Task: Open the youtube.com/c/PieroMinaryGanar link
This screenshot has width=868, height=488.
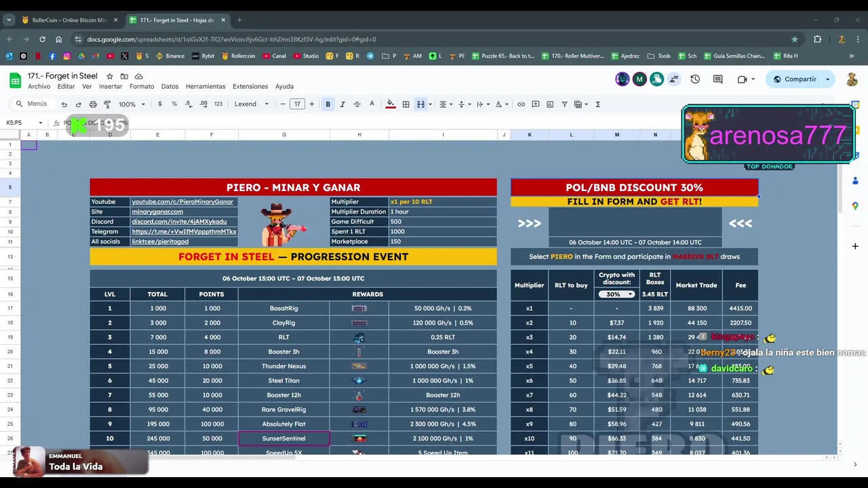Action: (182, 202)
